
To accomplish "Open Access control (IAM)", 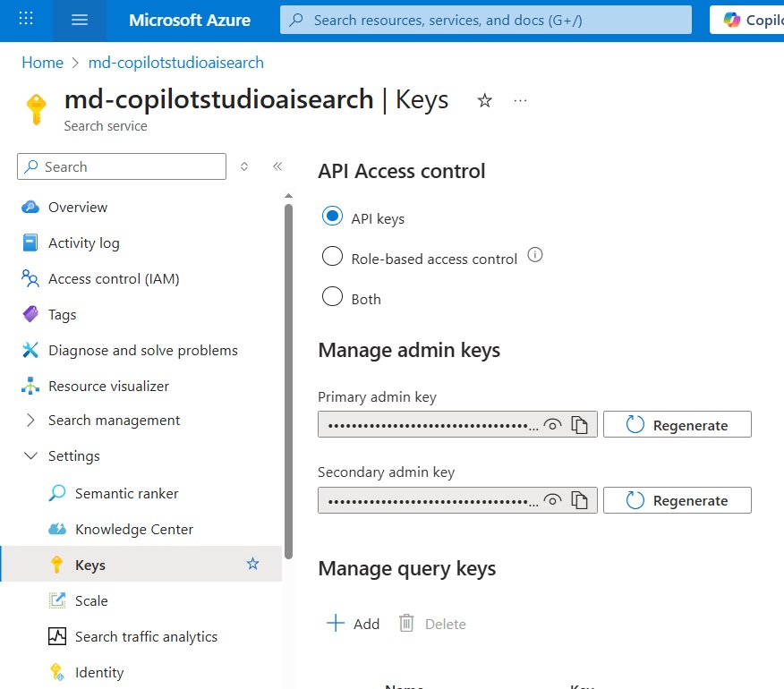I will tap(114, 278).
